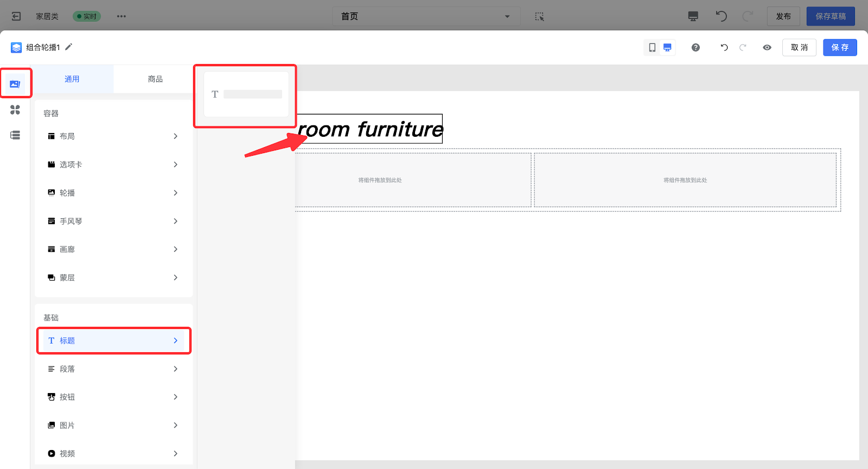This screenshot has width=868, height=469.
Task: Undo the last change in editor
Action: (x=724, y=48)
